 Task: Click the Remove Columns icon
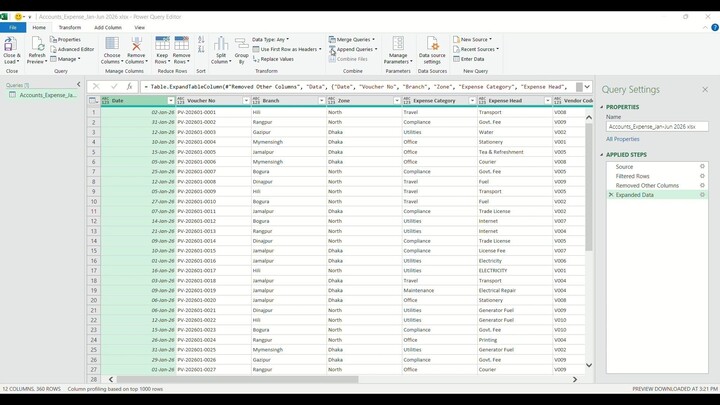pos(136,44)
